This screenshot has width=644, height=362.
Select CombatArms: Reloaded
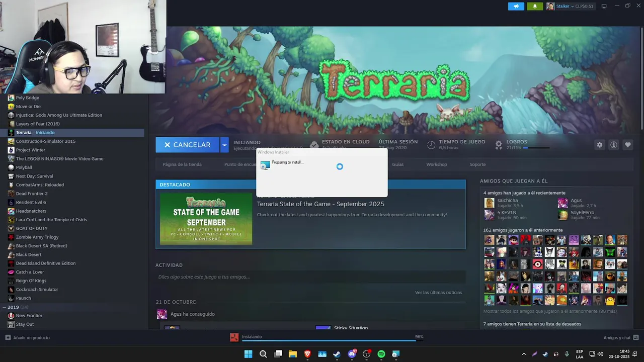tap(40, 185)
